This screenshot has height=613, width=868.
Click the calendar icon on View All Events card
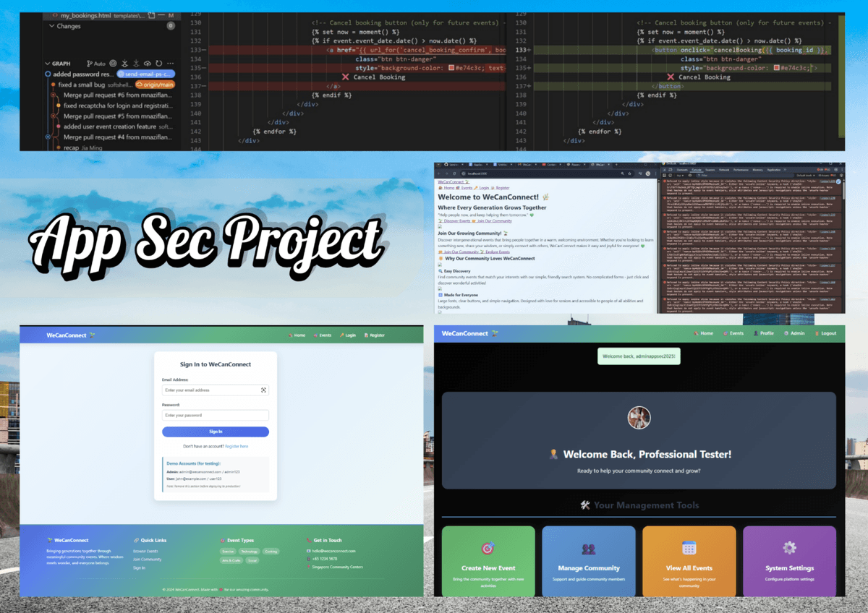point(689,547)
